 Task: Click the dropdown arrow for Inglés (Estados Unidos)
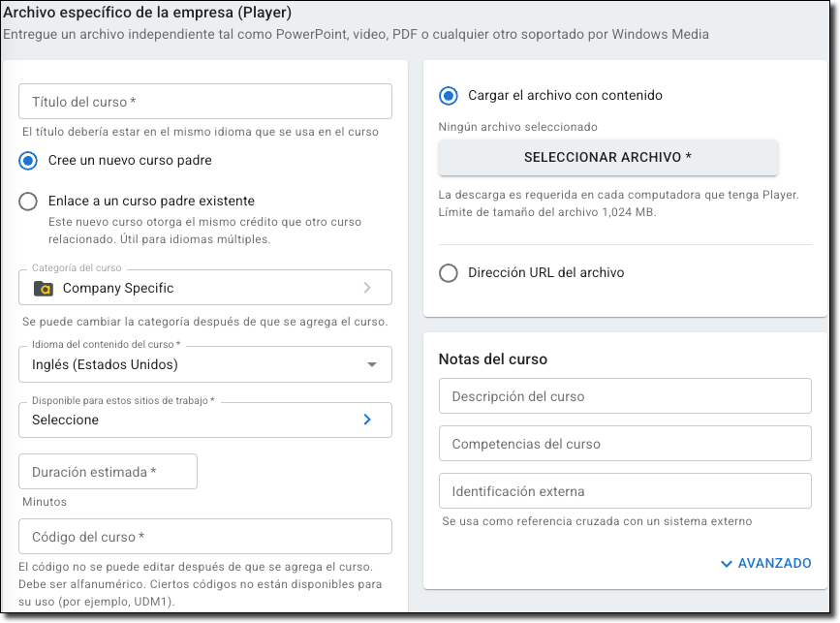tap(372, 365)
